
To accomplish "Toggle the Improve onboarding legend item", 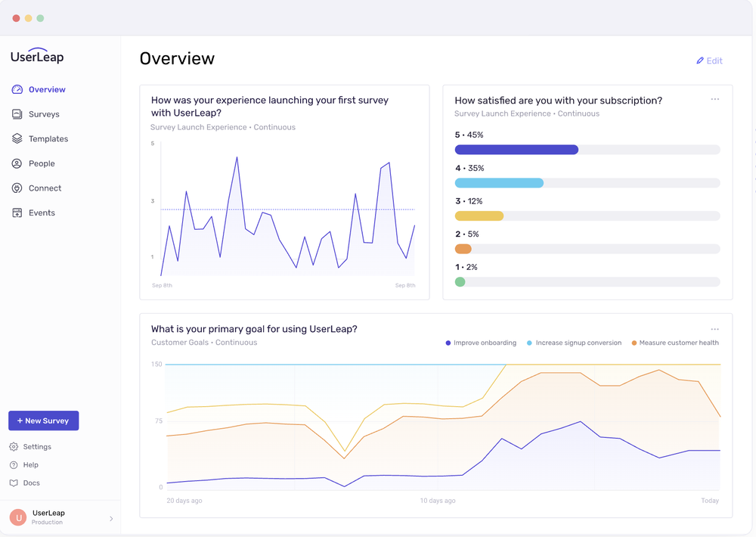I will coord(481,343).
